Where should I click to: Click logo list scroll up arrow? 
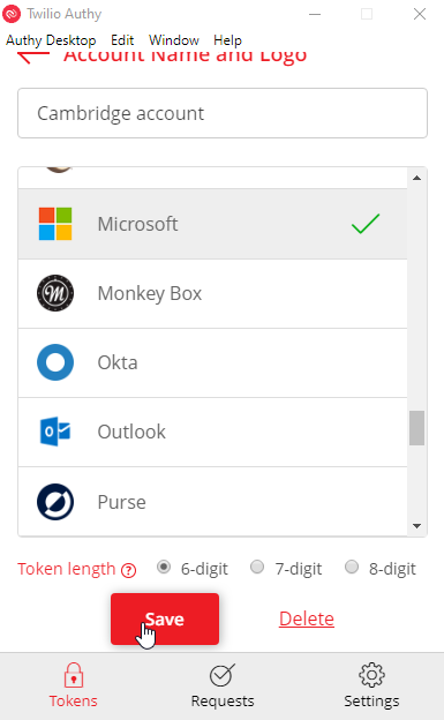point(417,178)
